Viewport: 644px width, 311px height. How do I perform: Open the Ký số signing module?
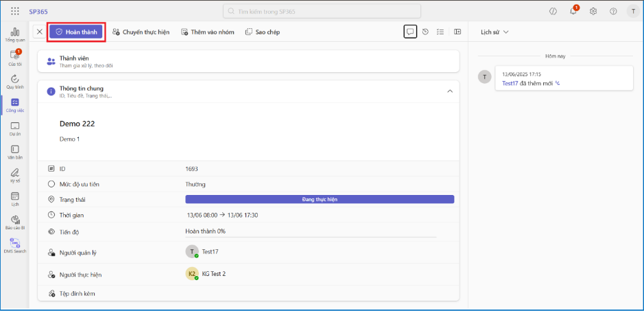tap(15, 174)
